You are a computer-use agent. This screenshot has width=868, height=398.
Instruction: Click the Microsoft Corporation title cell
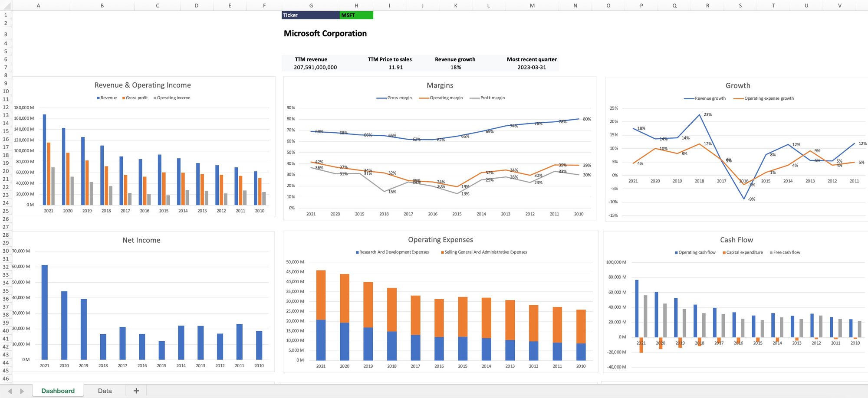click(325, 33)
